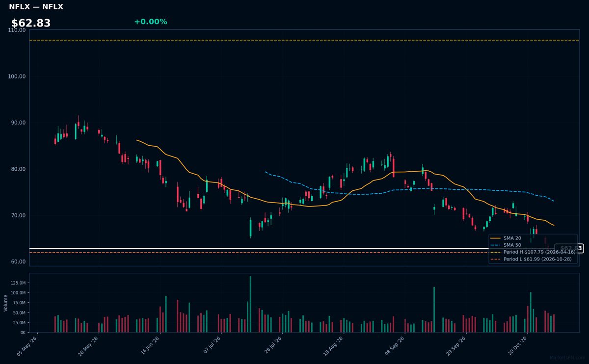Select the large $62.83 price header
This screenshot has width=589, height=364.
point(31,23)
